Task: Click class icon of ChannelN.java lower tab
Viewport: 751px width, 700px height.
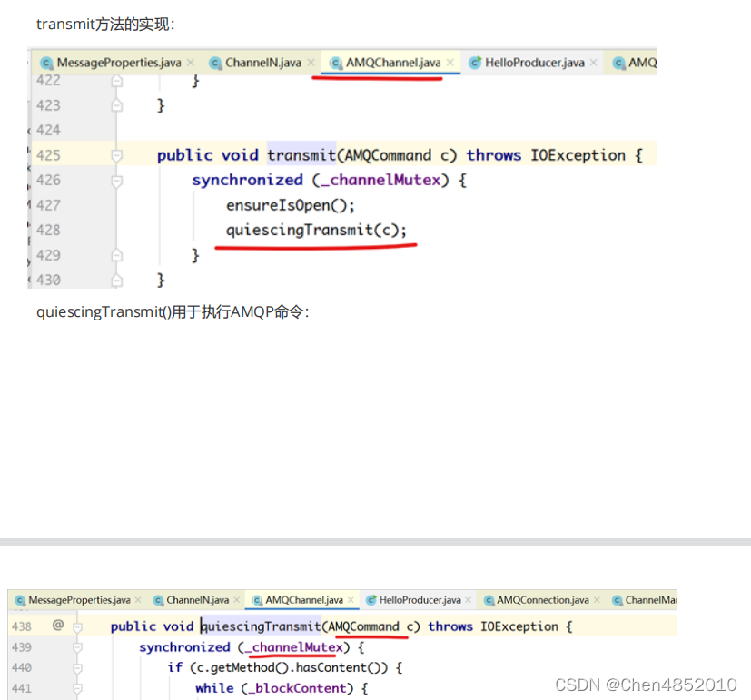Action: (158, 600)
